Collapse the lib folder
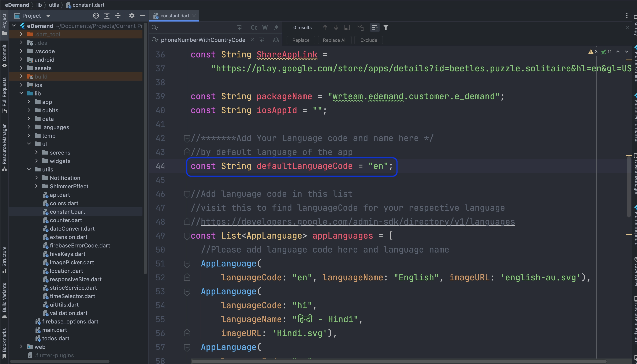The image size is (637, 364). (21, 93)
